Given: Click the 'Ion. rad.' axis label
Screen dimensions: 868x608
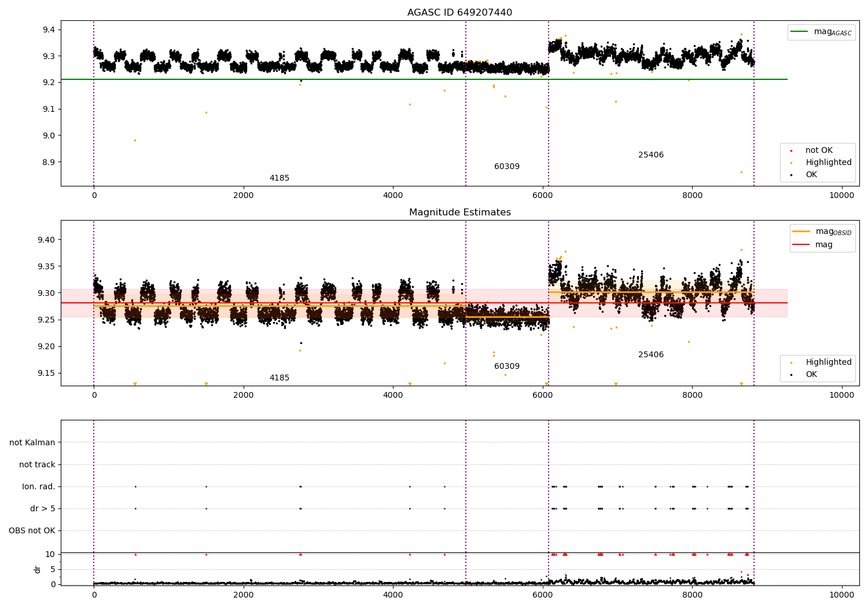Looking at the screenshot, I should coord(39,487).
